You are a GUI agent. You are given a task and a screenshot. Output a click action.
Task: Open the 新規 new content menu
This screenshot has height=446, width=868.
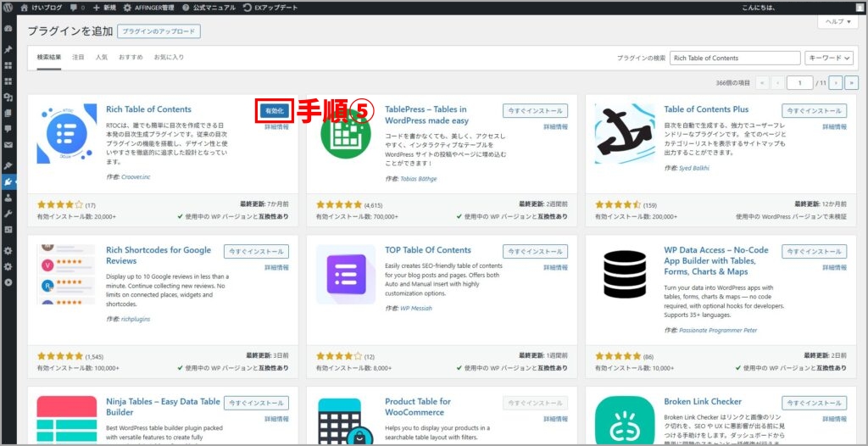click(x=104, y=7)
